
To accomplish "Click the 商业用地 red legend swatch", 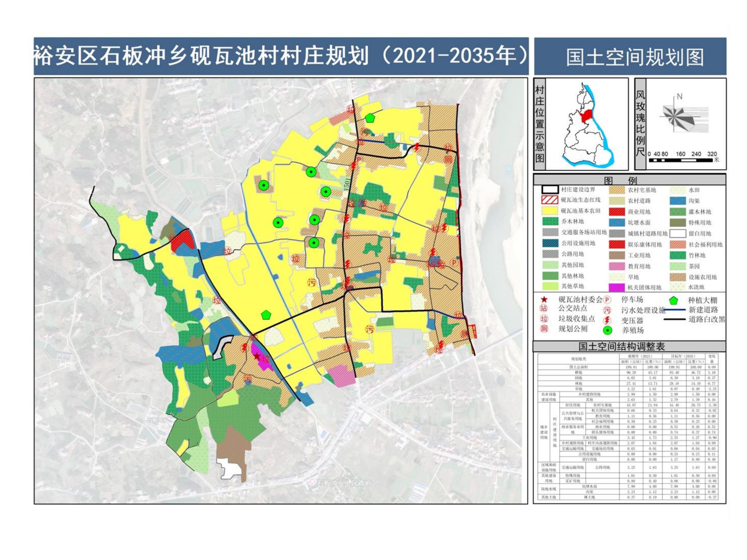I will click(617, 212).
